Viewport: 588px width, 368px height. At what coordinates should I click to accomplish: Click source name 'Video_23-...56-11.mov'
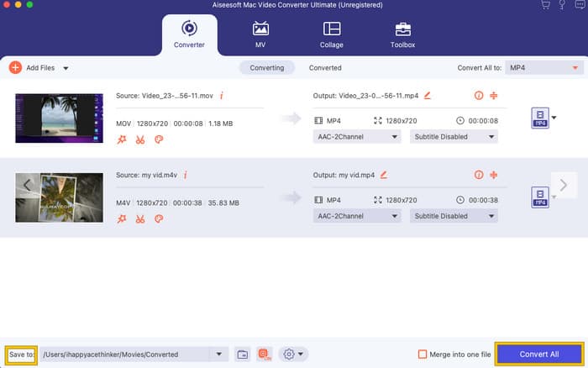click(177, 96)
